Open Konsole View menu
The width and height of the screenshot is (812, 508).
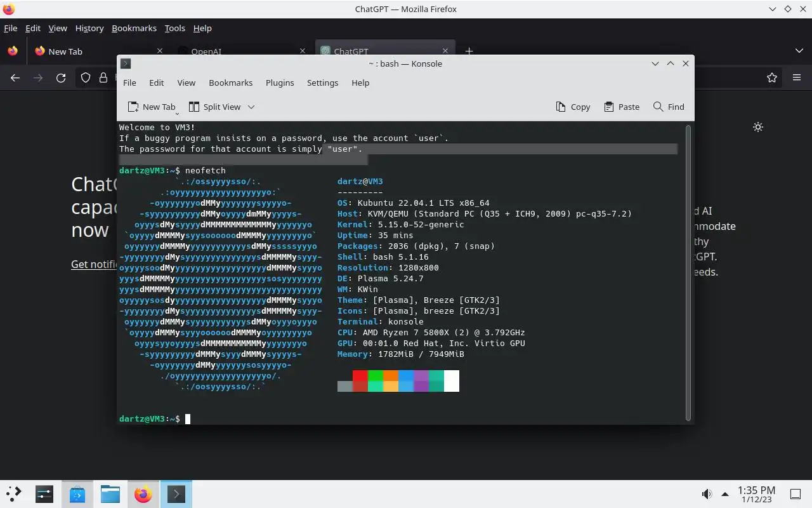coord(186,83)
